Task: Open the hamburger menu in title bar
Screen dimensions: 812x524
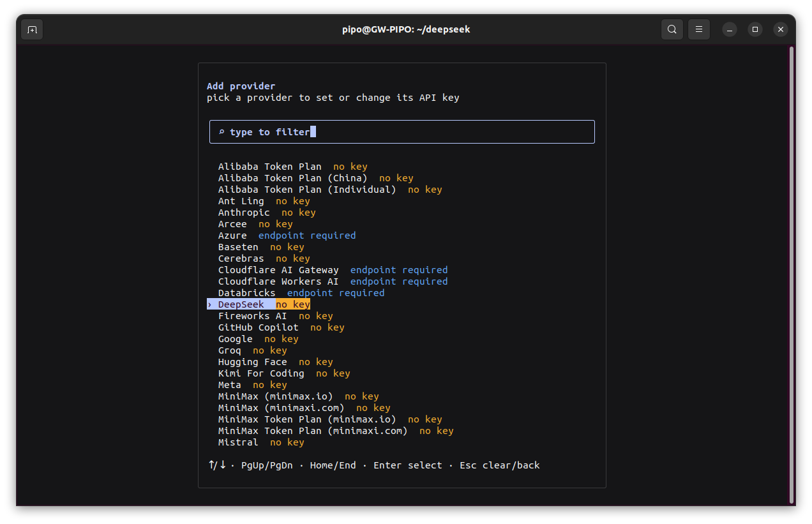Action: (699, 29)
